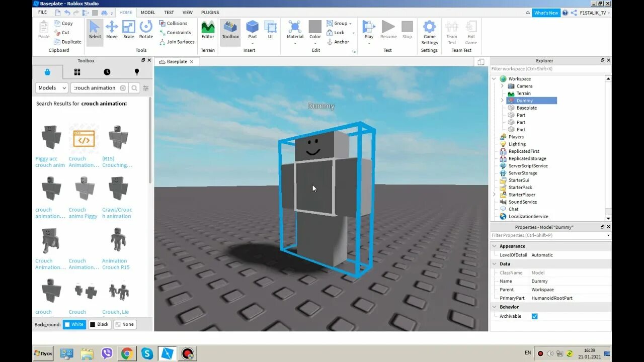Open Game Settings gear
Viewport: 644px width, 362px height.
[429, 32]
